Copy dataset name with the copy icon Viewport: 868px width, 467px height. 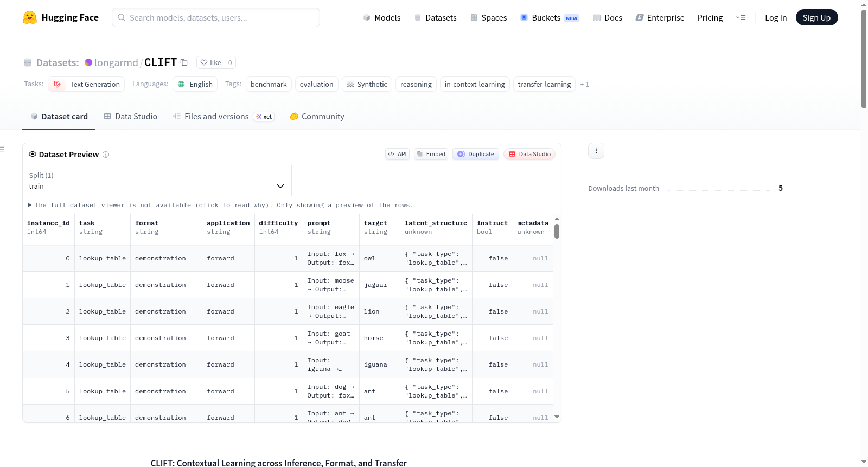click(x=184, y=62)
